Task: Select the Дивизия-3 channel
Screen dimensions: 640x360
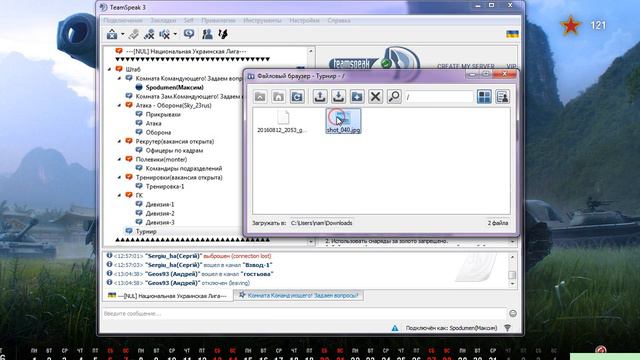Action: coord(160,222)
